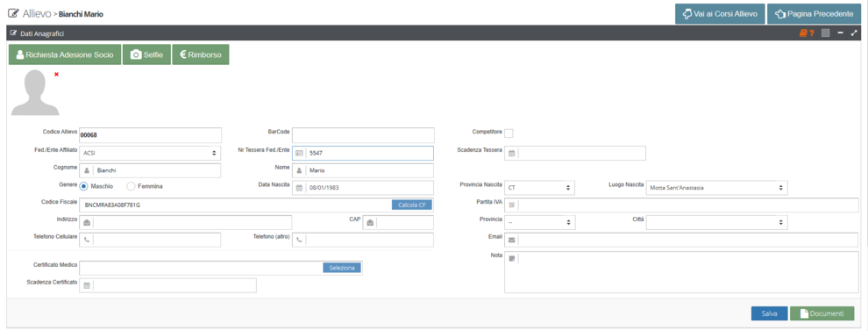Click the student avatar placeholder image
868x331 pixels.
coord(35,92)
